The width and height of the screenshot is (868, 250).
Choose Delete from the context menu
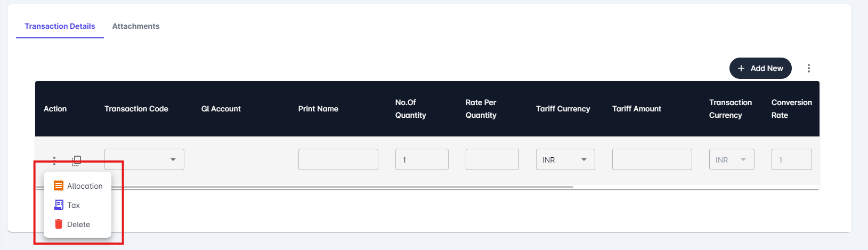point(78,224)
